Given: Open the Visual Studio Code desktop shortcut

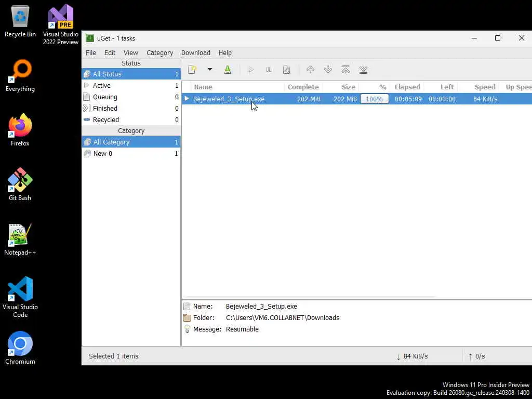Looking at the screenshot, I should [20, 297].
